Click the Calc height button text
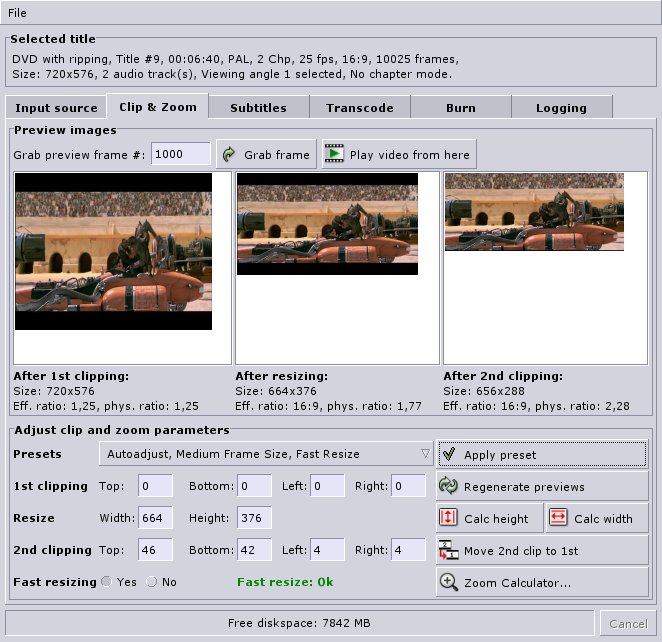Viewport: 662px width, 642px height. [496, 519]
